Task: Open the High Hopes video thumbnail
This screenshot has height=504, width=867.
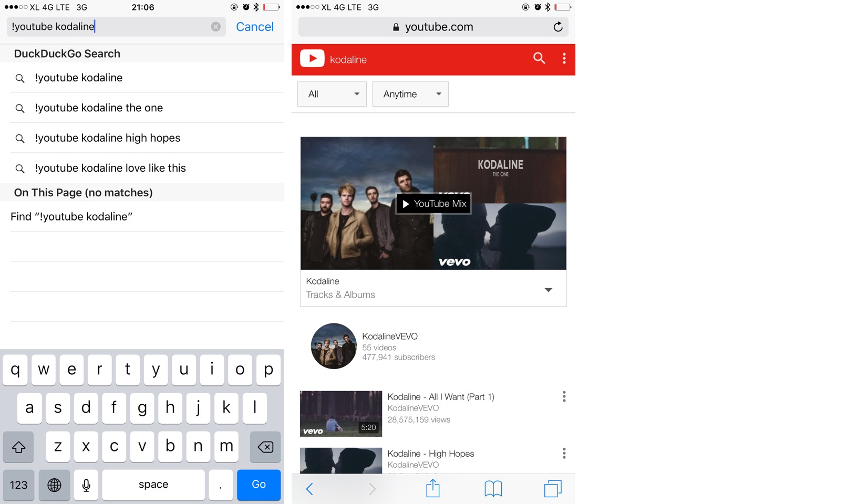Action: pyautogui.click(x=341, y=461)
